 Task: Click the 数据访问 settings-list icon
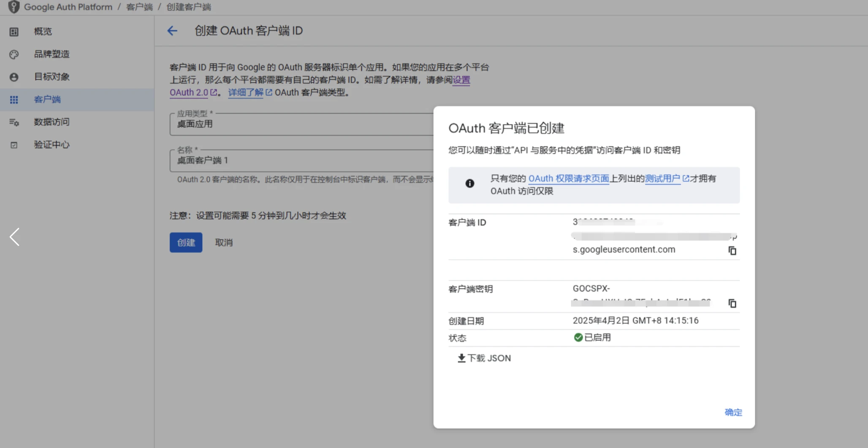[14, 123]
